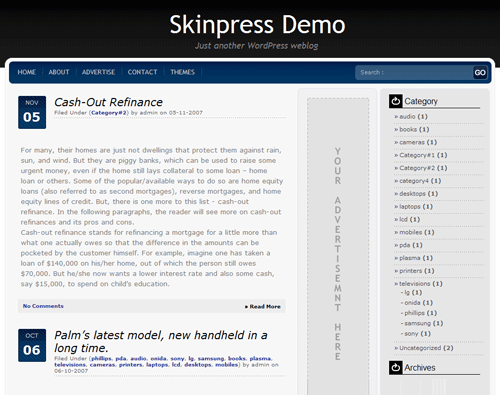Click the audio tag under Palm's post

pyautogui.click(x=138, y=358)
